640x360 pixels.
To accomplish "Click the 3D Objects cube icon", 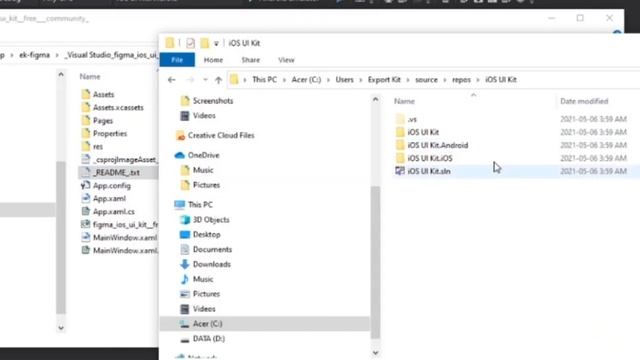I will (185, 220).
